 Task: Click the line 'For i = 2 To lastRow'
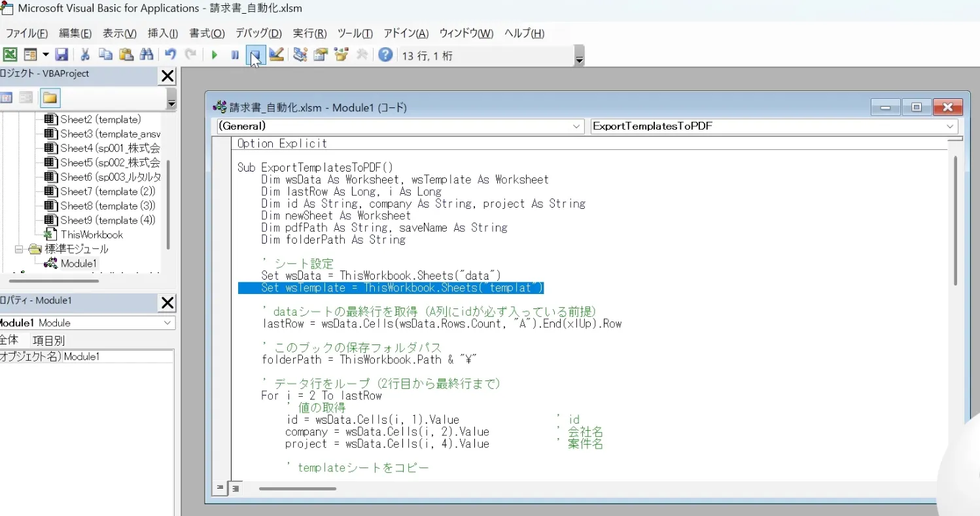coord(321,396)
